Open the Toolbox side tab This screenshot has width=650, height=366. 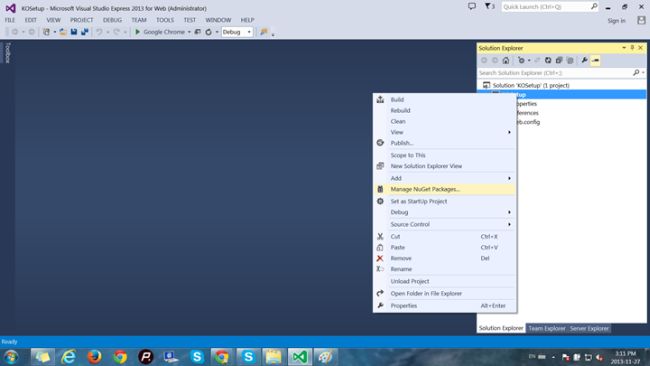[7, 52]
